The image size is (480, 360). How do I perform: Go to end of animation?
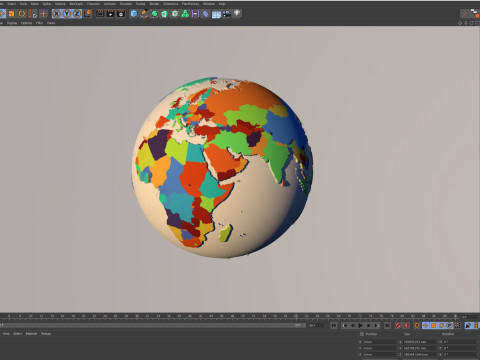[387, 325]
